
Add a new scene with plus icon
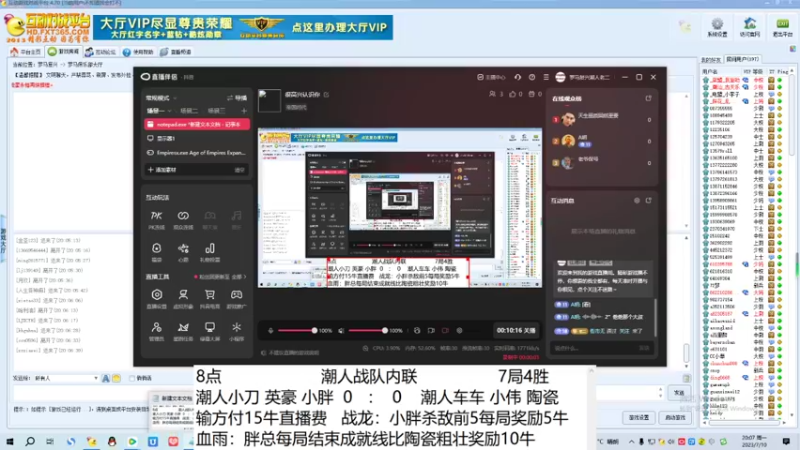244,111
